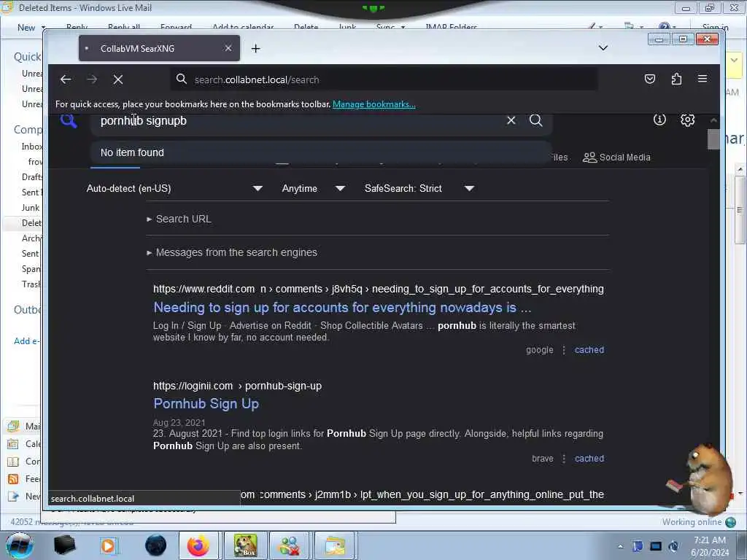Image resolution: width=747 pixels, height=560 pixels.
Task: Click IMAP Folders in Windows Live Mail
Action: pos(451,27)
